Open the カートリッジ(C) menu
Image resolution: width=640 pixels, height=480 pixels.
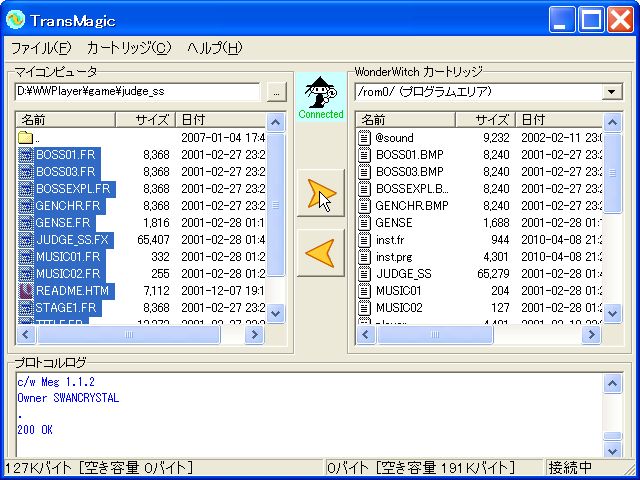[x=129, y=48]
